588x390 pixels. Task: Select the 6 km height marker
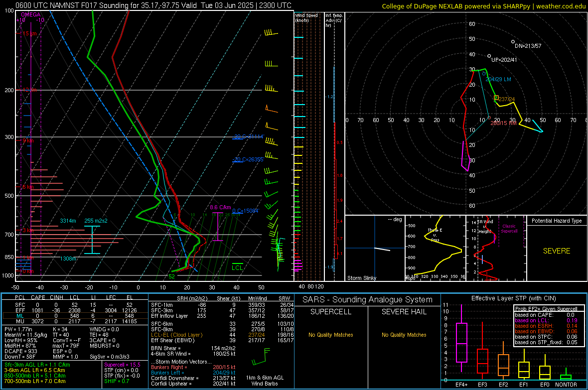click(x=28, y=187)
